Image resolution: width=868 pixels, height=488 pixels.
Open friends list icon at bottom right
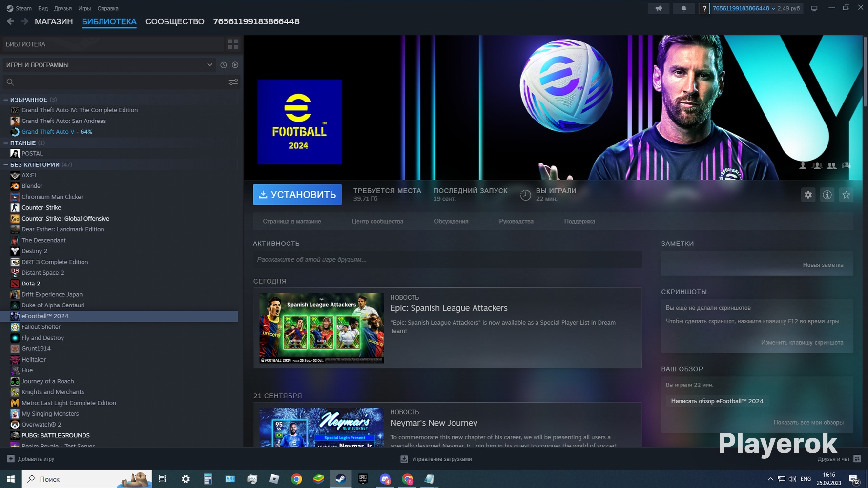[x=857, y=459]
